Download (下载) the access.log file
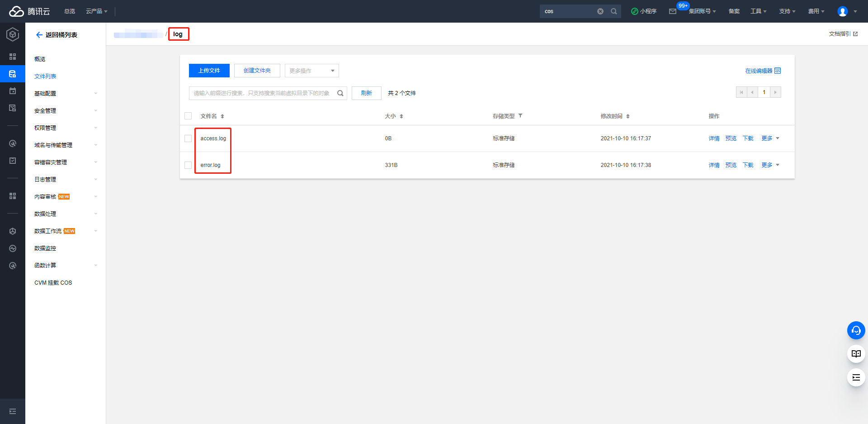This screenshot has height=424, width=868. 748,138
